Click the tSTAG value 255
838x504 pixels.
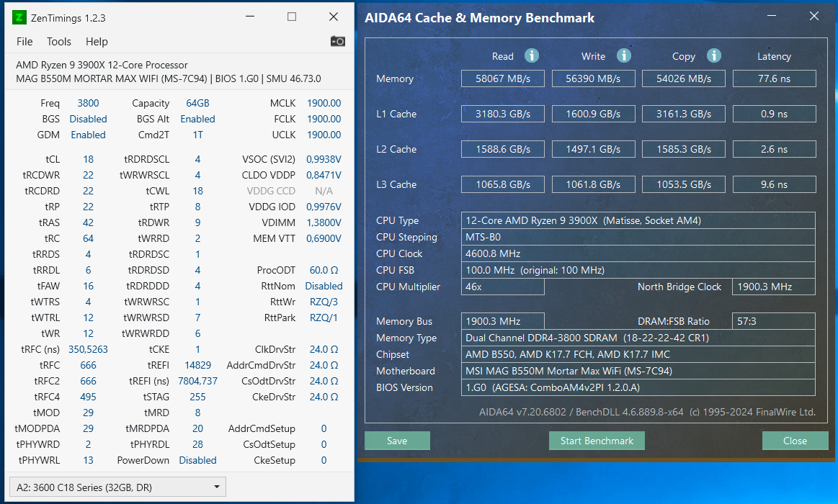[197, 397]
